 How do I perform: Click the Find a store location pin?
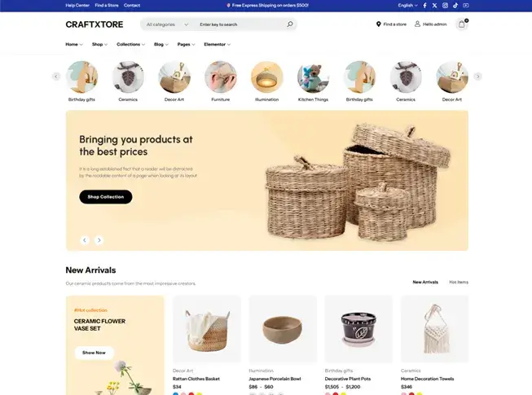(x=378, y=24)
